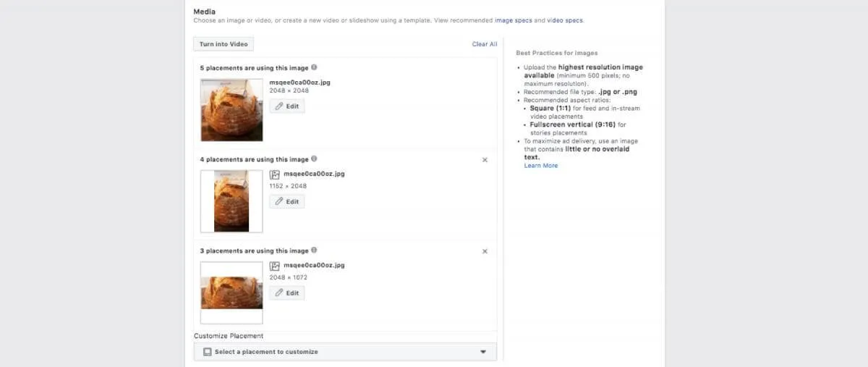Expand Select a placement to customize dropdown
868x367 pixels.
click(483, 352)
